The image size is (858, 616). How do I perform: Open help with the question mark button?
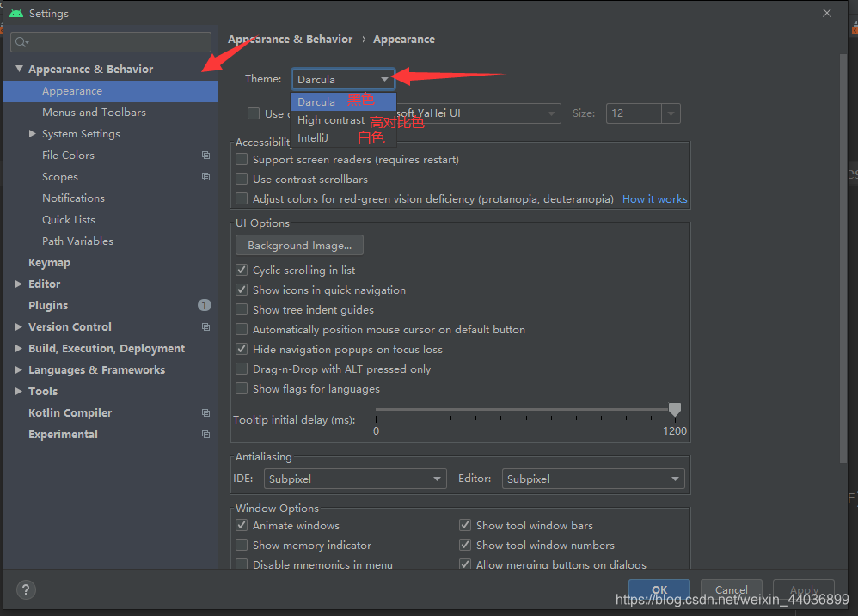click(x=26, y=589)
